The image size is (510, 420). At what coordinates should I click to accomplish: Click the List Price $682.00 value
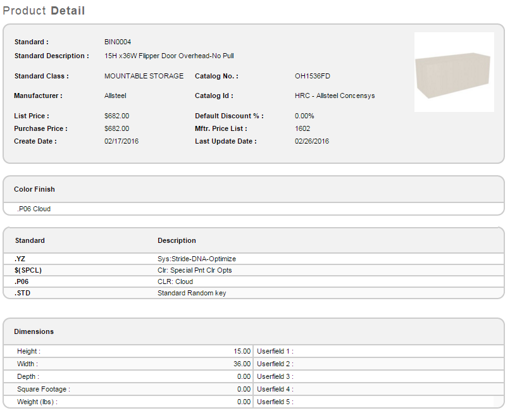click(116, 116)
